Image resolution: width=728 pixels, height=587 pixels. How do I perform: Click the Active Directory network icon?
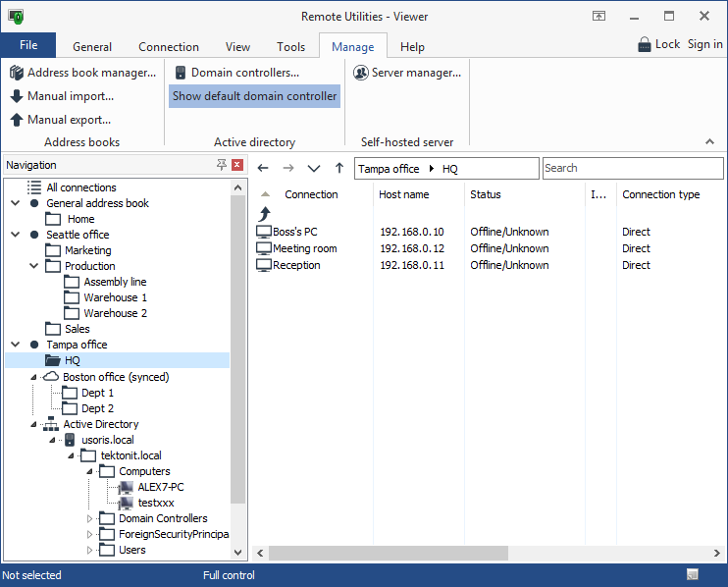coord(51,424)
